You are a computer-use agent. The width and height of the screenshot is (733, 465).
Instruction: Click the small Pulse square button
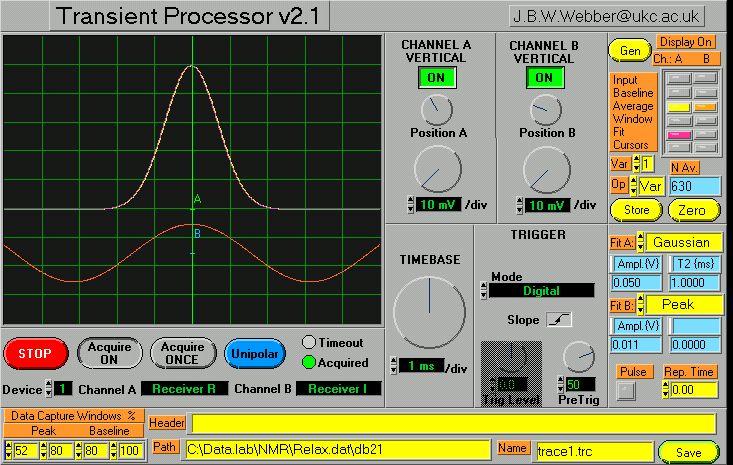(x=626, y=391)
